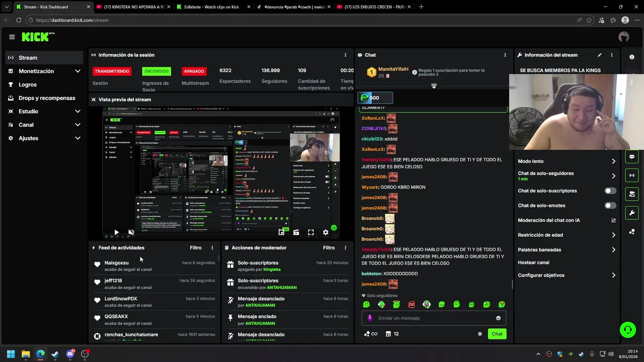Toggle Chat de solo-emotes switch
644x362 pixels.
click(610, 206)
